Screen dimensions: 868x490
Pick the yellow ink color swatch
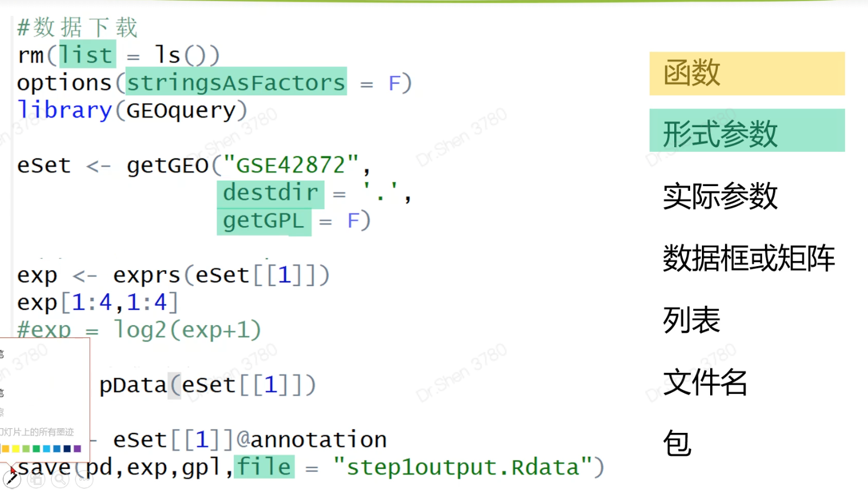pos(16,449)
